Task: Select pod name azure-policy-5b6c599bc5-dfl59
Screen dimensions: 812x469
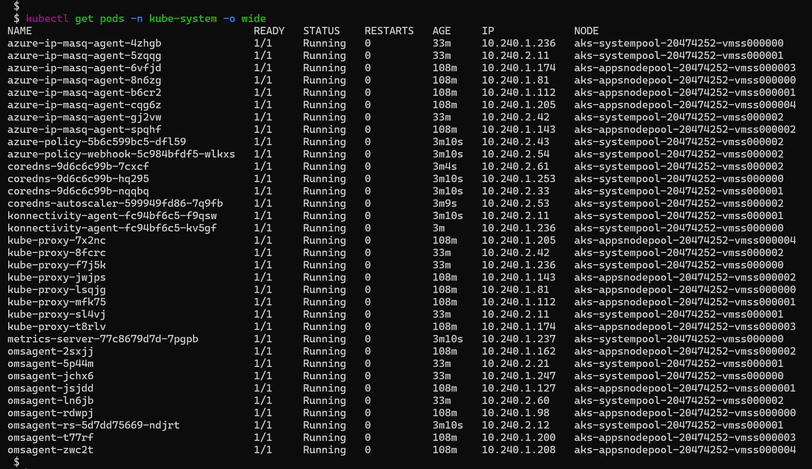Action: tap(96, 142)
